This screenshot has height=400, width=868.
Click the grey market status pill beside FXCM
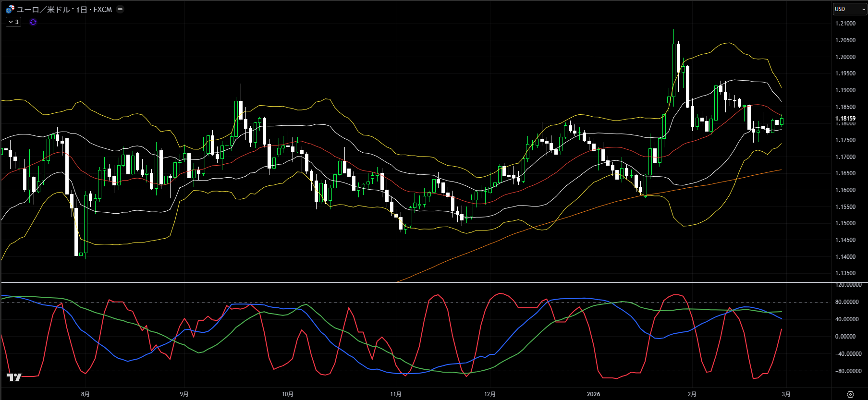point(120,9)
